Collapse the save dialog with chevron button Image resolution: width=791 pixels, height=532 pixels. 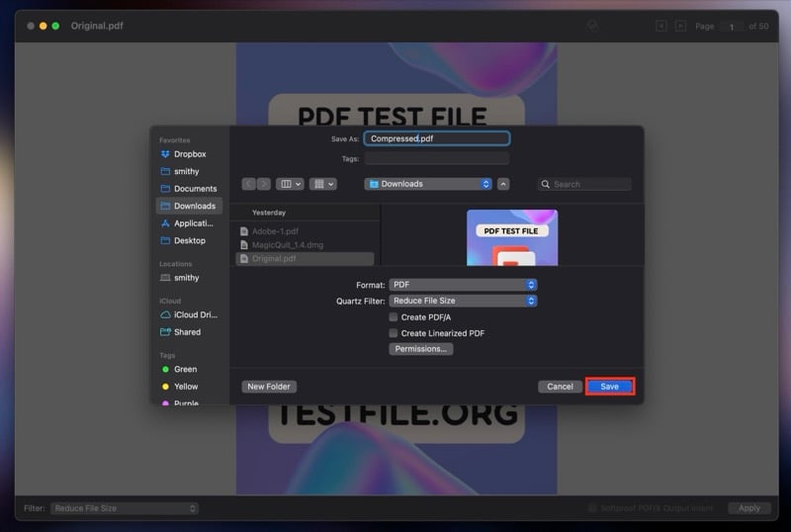pyautogui.click(x=503, y=184)
